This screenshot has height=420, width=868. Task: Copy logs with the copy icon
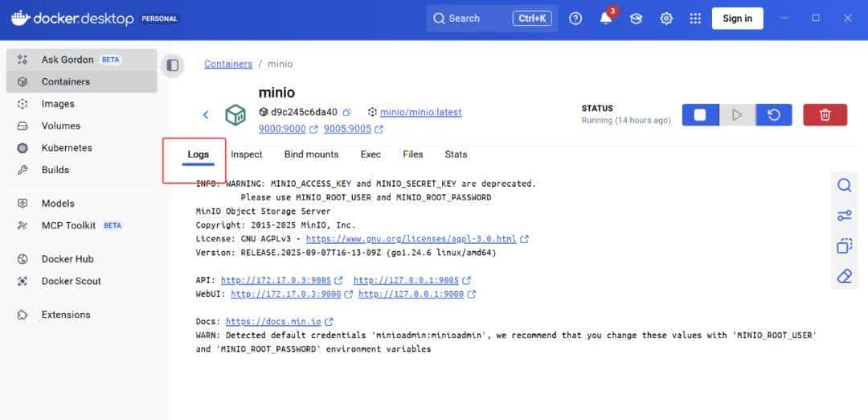pos(844,245)
